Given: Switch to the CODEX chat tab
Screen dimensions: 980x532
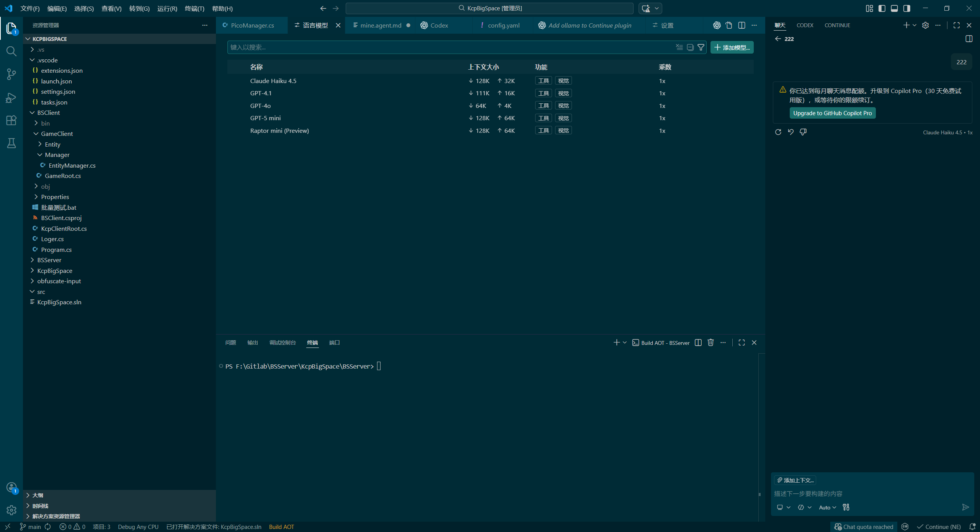Looking at the screenshot, I should [x=805, y=25].
